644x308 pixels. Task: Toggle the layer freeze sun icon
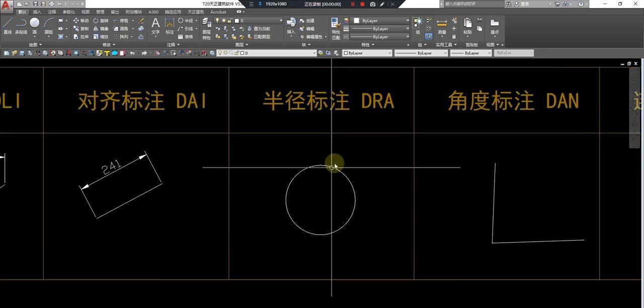223,20
